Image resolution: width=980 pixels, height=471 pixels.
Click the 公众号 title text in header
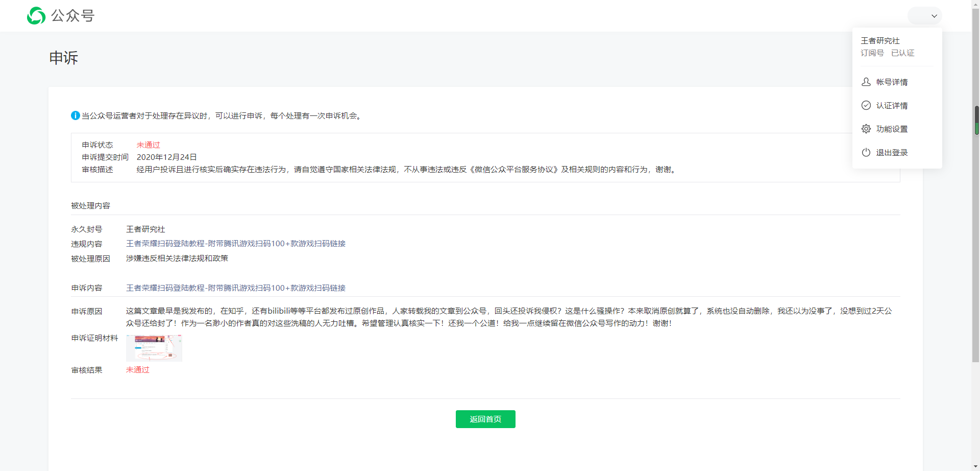[x=73, y=16]
